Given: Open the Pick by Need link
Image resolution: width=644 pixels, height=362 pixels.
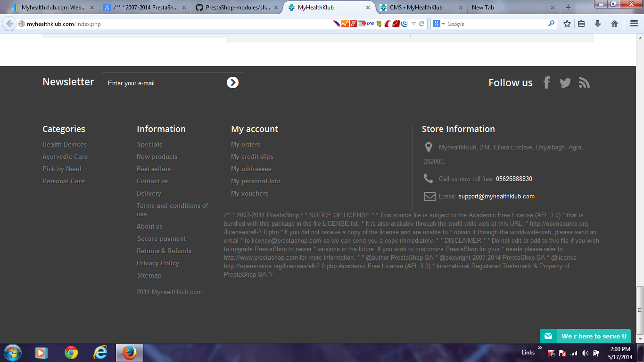Looking at the screenshot, I should click(x=62, y=169).
